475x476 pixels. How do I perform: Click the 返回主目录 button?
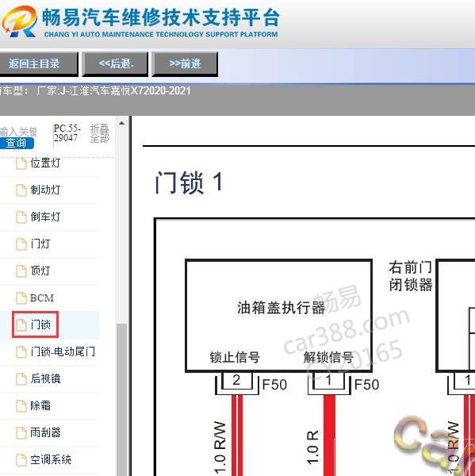[x=38, y=63]
